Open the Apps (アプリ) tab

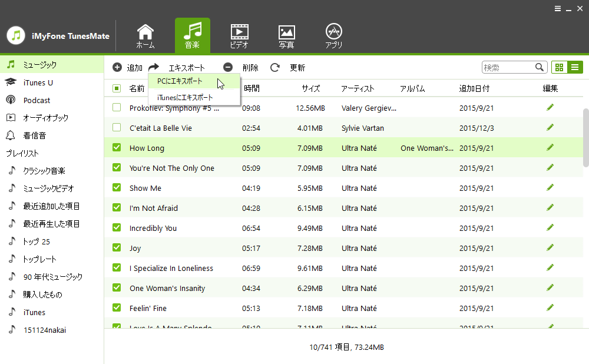pyautogui.click(x=333, y=36)
